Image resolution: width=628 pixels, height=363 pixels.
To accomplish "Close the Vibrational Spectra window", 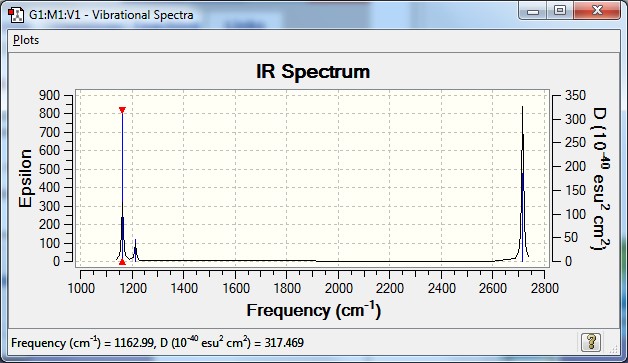I will (x=597, y=10).
